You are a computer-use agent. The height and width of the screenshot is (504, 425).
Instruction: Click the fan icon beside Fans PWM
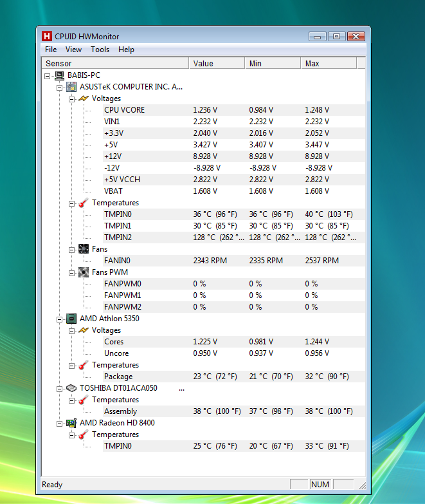coord(84,272)
